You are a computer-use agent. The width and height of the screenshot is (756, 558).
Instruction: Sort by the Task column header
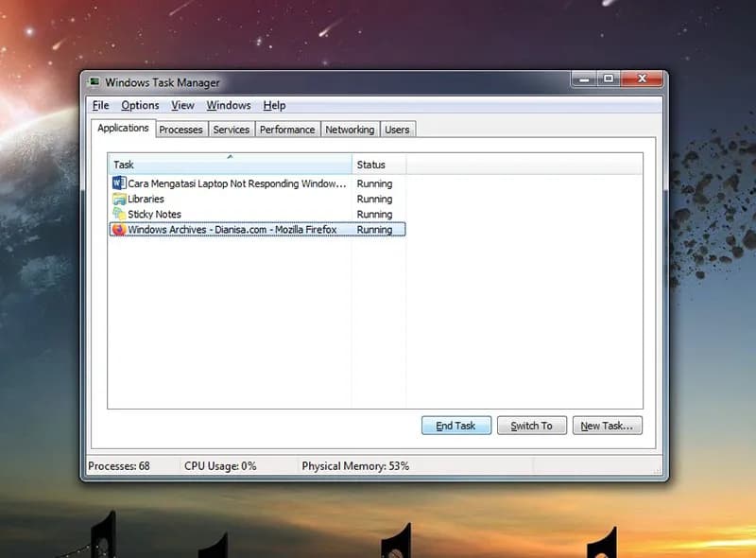(x=230, y=165)
